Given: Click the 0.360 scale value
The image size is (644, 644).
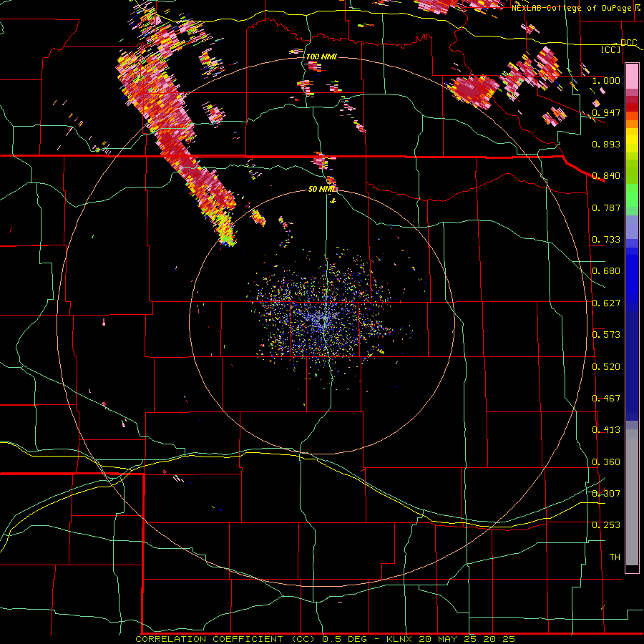Looking at the screenshot, I should tap(606, 462).
